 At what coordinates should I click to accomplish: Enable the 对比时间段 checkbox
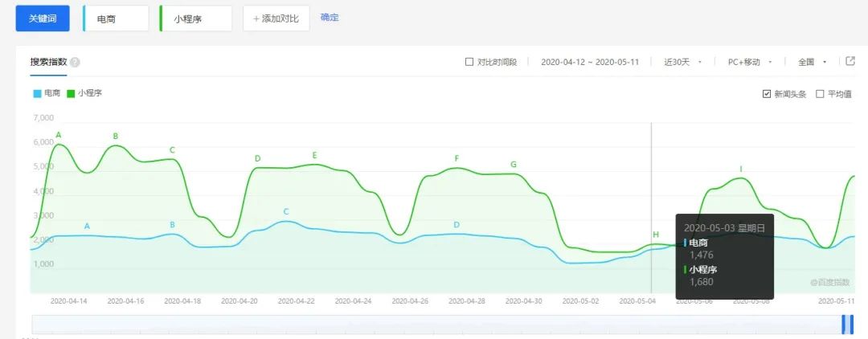coord(469,62)
